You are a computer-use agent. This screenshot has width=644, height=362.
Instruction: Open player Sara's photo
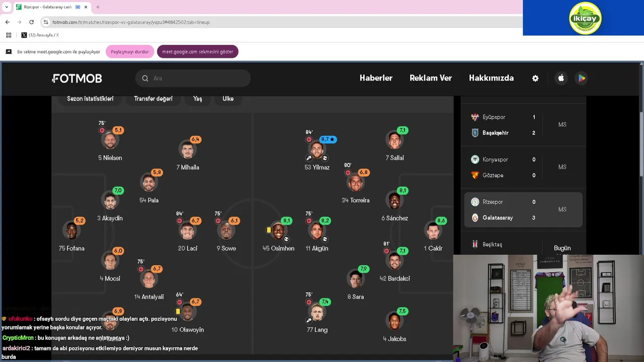pyautogui.click(x=356, y=279)
